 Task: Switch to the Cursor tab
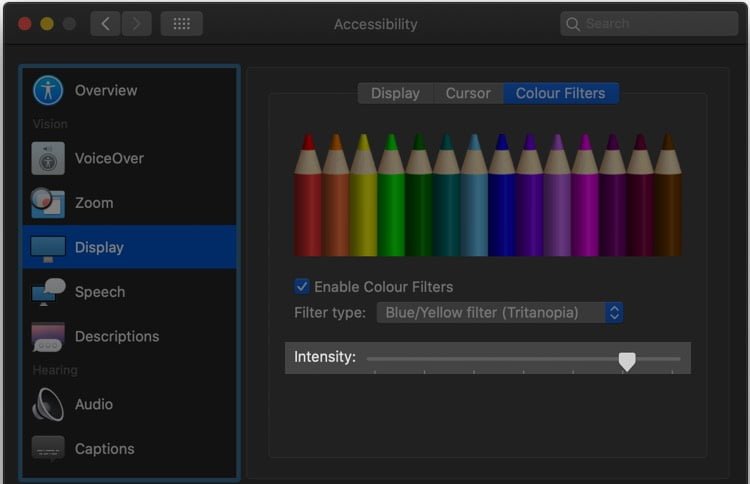[x=468, y=93]
